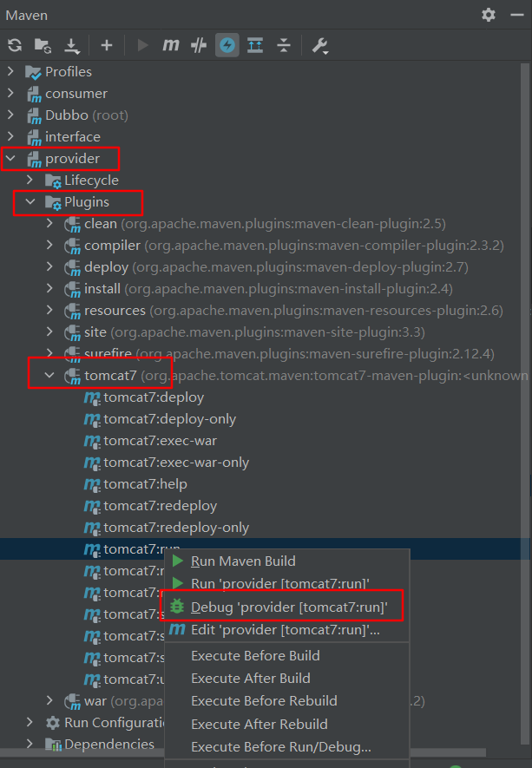
Task: Reload all Maven projects
Action: [x=15, y=45]
